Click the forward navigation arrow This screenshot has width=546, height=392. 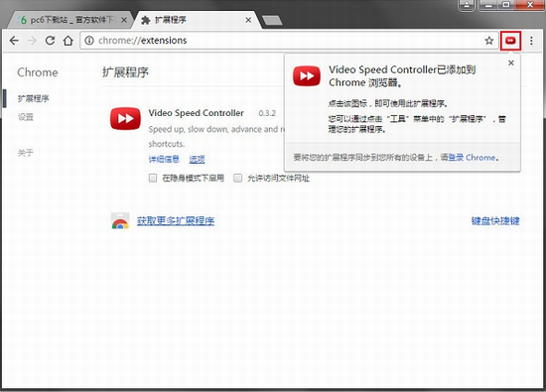(32, 41)
